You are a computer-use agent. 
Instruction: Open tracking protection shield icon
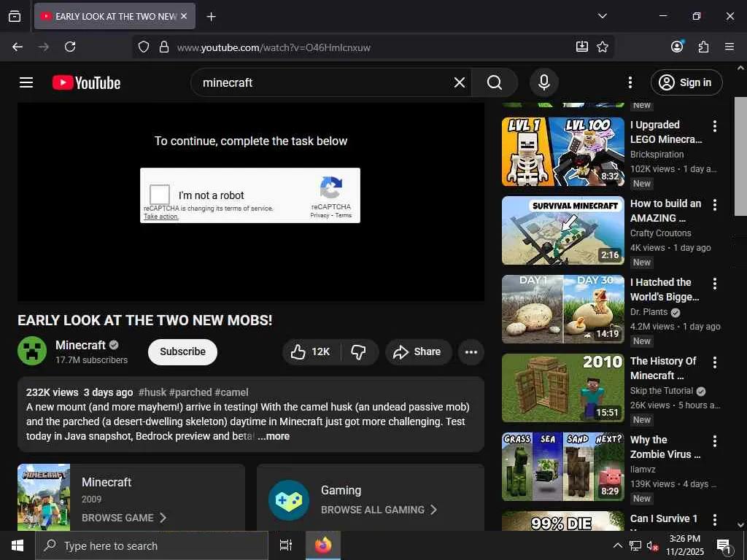(x=144, y=47)
